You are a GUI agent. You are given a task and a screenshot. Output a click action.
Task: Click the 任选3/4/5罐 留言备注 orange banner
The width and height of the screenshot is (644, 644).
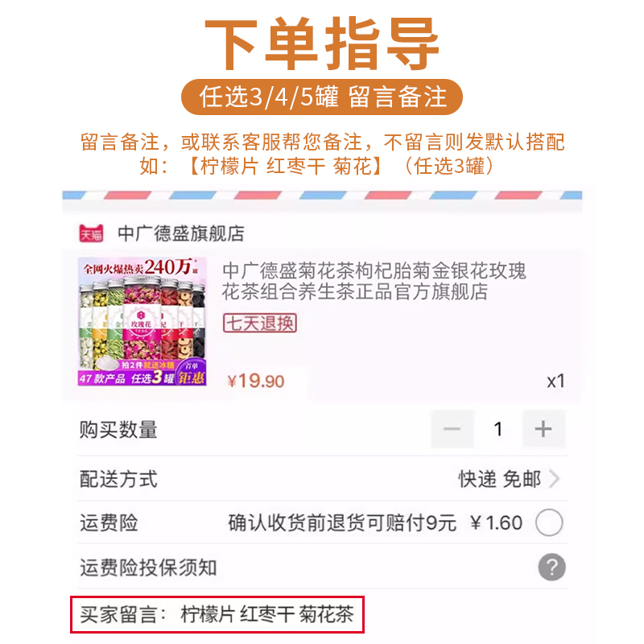pos(322,97)
